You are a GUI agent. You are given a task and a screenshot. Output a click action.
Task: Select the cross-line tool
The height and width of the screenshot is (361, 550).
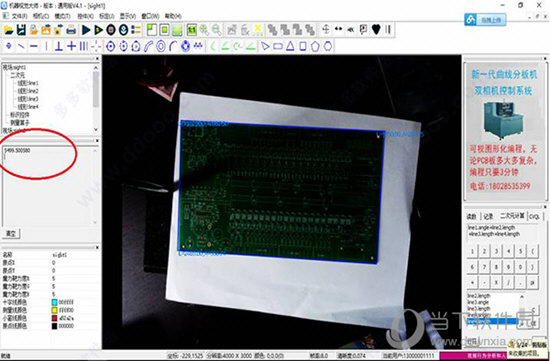pyautogui.click(x=71, y=46)
